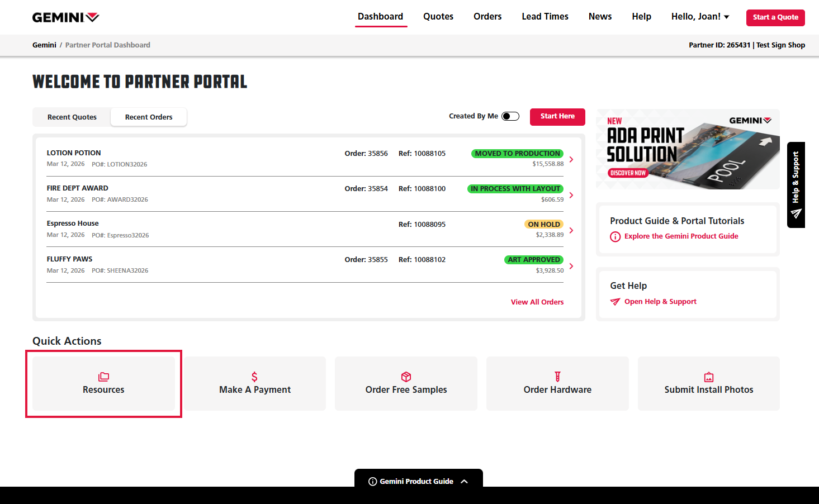The height and width of the screenshot is (504, 819).
Task: Follow the View All Orders link
Action: coord(537,302)
